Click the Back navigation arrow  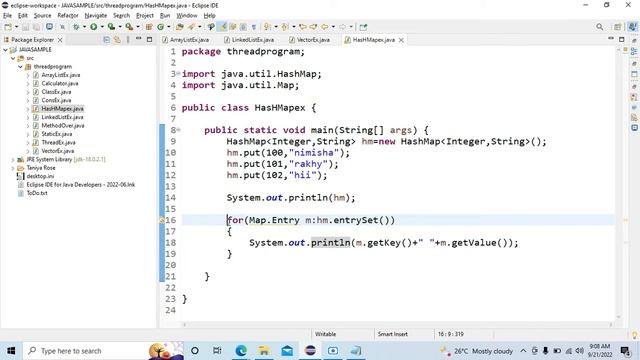pyautogui.click(x=325, y=27)
